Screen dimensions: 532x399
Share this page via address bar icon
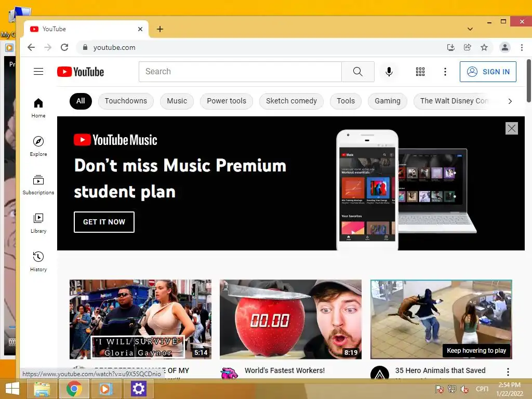coord(467,47)
